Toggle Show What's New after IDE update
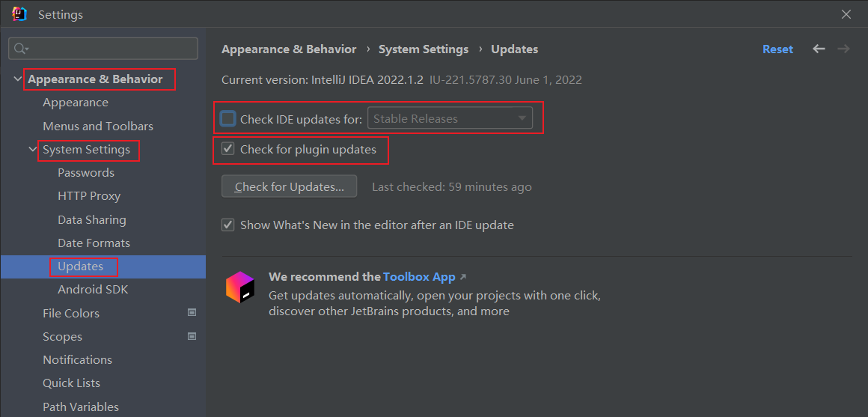Screen dimensions: 868x417 (228, 225)
